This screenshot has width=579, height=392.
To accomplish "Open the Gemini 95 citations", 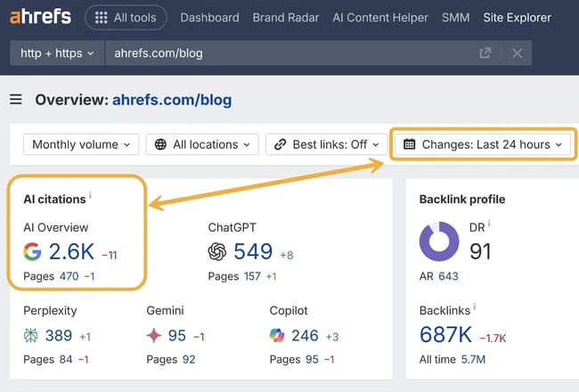I will (x=177, y=336).
